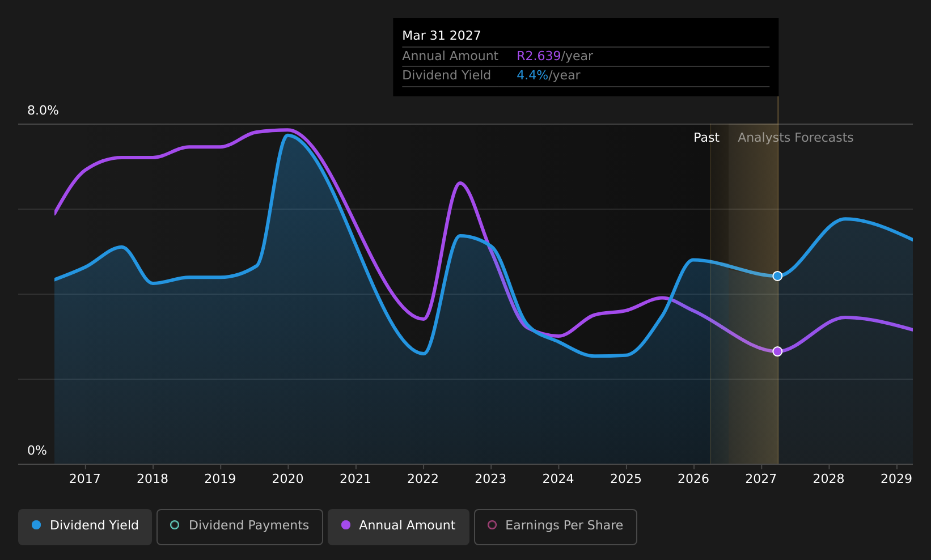The width and height of the screenshot is (931, 560).
Task: Toggle the Annual Amount legend series
Action: click(399, 527)
